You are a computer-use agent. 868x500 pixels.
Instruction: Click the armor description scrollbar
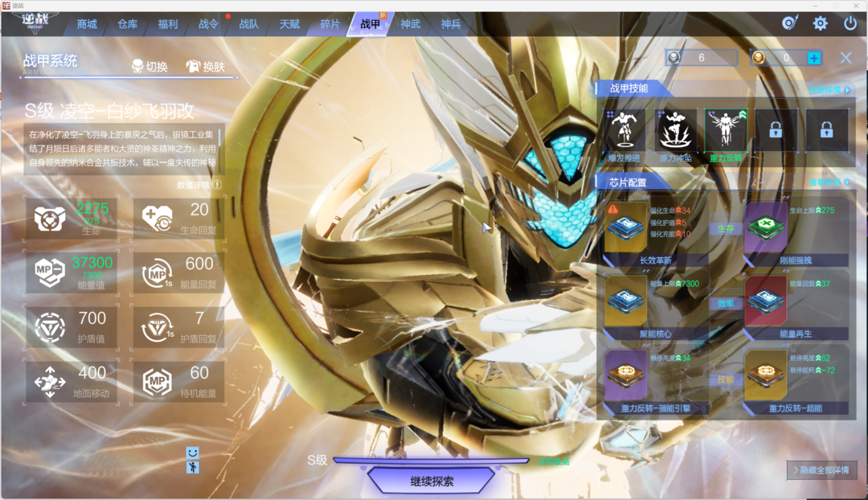[219, 138]
